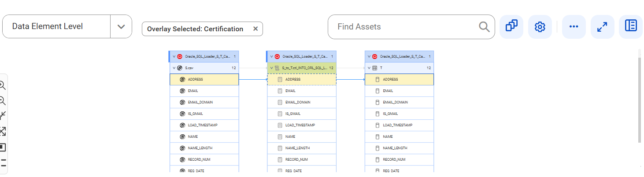Image resolution: width=644 pixels, height=177 pixels.
Task: Remove the Certification overlay chip
Action: [255, 29]
